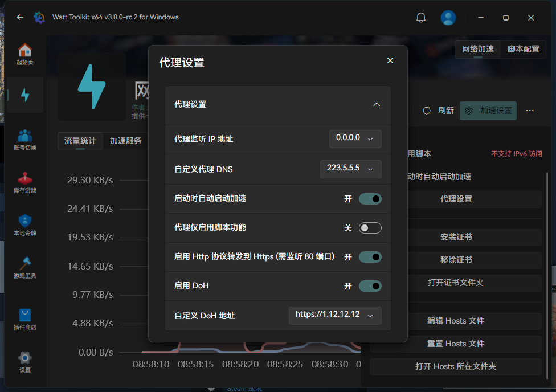Click the 代理设置 dialog title text
The image size is (556, 392).
coord(182,63)
